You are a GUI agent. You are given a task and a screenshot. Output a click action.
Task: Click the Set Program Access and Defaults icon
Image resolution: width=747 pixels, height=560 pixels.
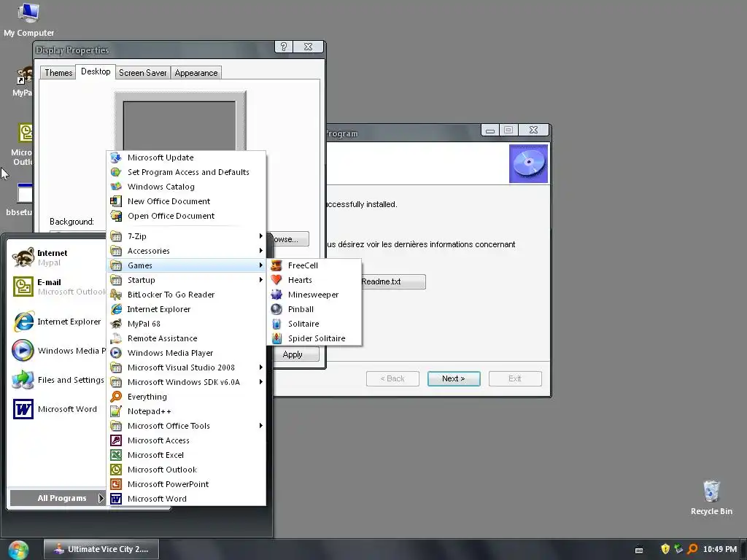coord(116,172)
